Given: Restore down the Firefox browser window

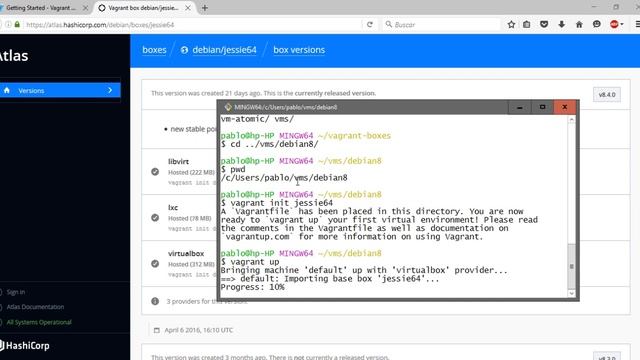Looking at the screenshot, I should [x=616, y=7].
